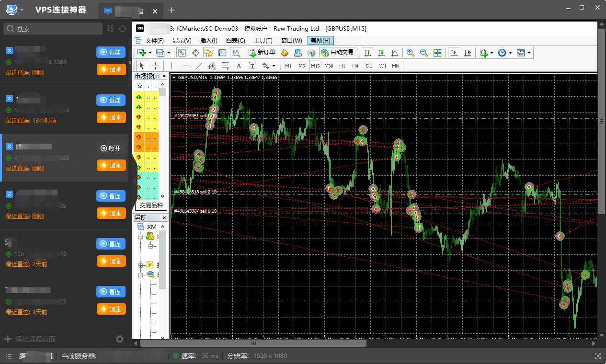Toggle Terminal window icon
This screenshot has height=364, width=606.
[222, 53]
